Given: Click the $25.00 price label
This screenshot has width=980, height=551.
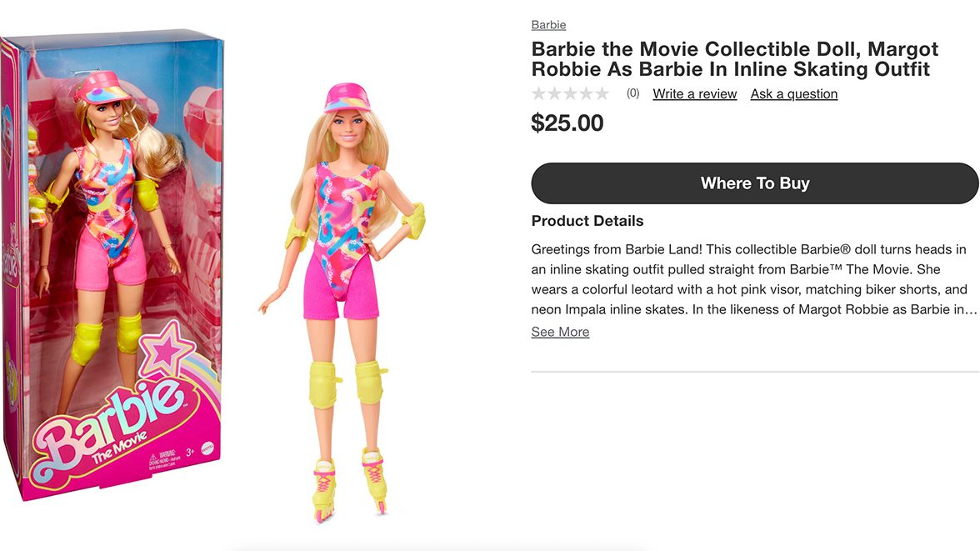Looking at the screenshot, I should click(567, 123).
